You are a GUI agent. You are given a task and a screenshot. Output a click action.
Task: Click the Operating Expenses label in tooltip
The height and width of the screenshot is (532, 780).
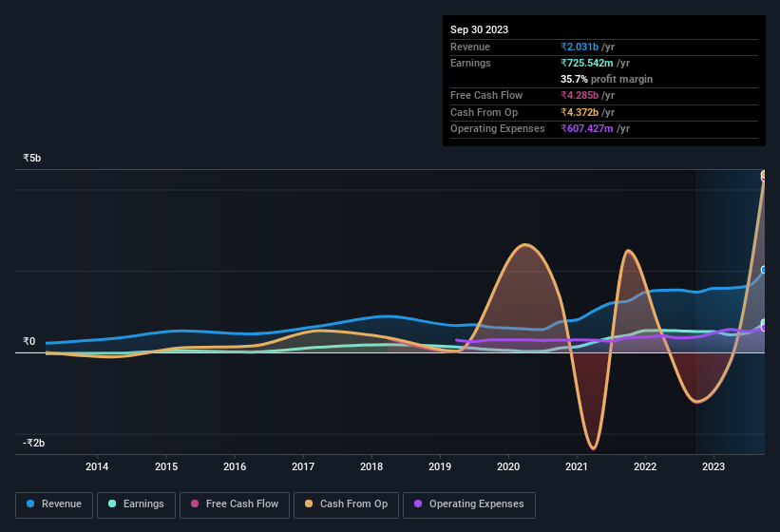point(498,129)
